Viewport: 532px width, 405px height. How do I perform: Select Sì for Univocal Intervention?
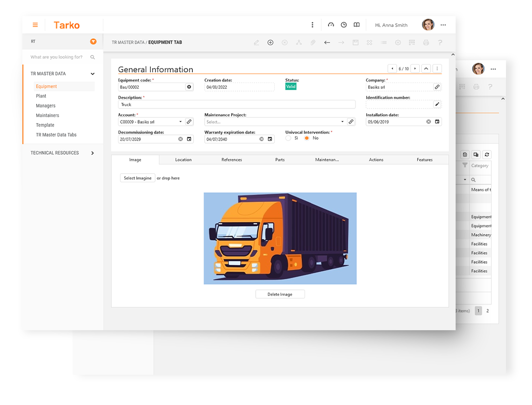click(288, 138)
